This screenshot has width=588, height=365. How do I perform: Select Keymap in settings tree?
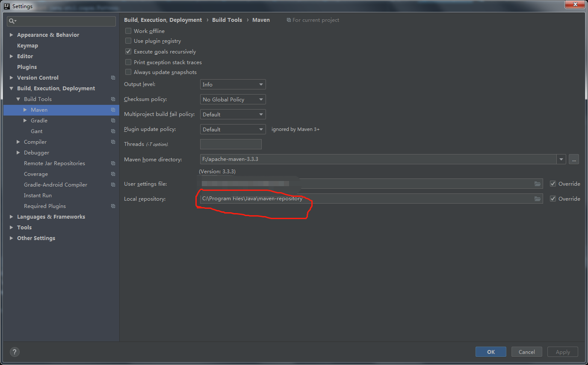point(27,46)
